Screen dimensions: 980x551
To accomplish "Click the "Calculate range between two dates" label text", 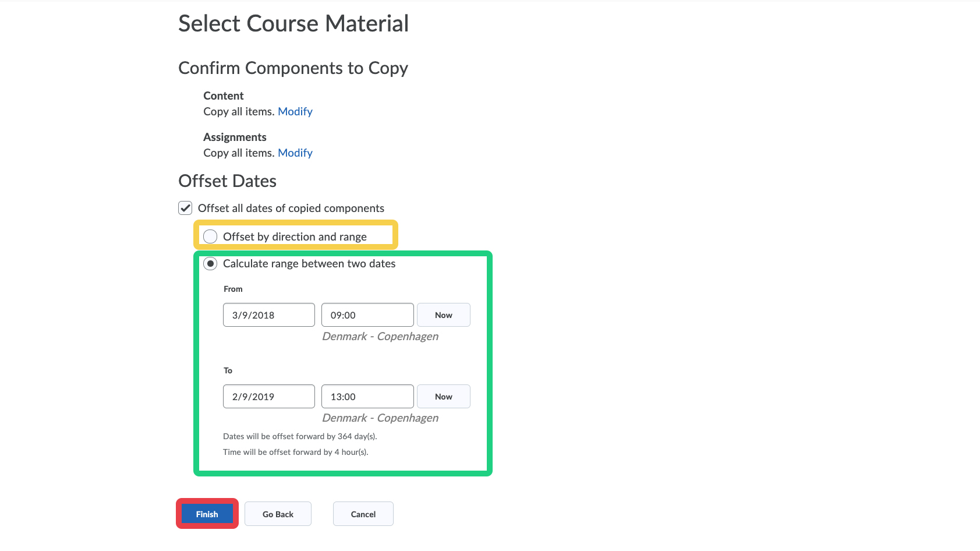I will point(309,264).
